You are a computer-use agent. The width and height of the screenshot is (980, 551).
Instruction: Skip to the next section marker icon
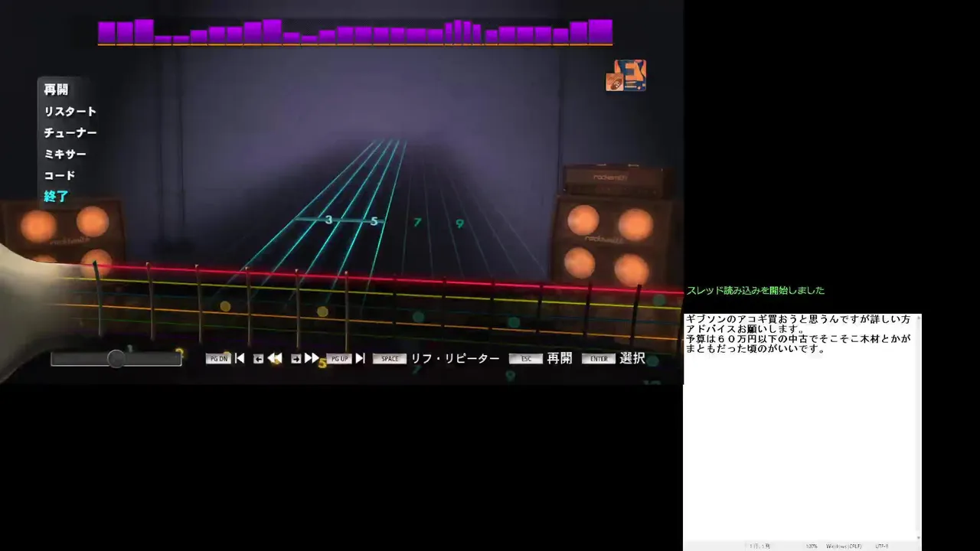click(360, 358)
